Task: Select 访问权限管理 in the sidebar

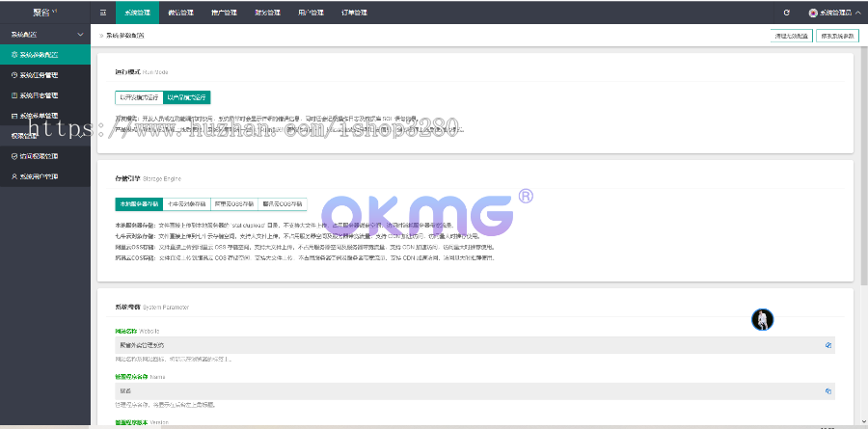Action: tap(45, 156)
